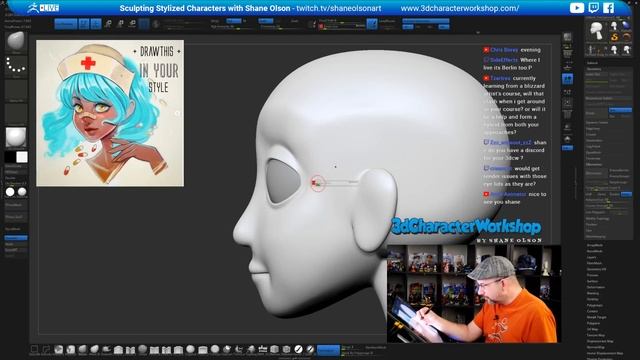
Task: Click the large blue button in bottom shelf
Action: pos(328,350)
